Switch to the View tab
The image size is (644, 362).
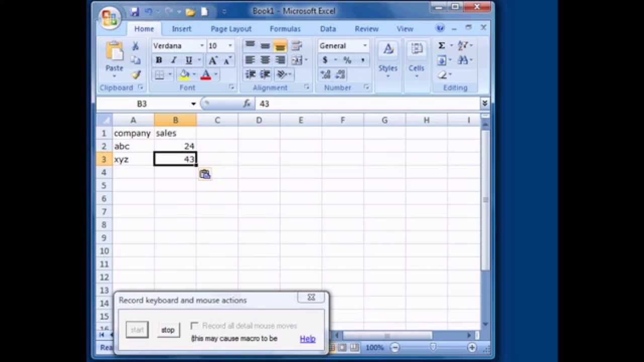[x=405, y=29]
